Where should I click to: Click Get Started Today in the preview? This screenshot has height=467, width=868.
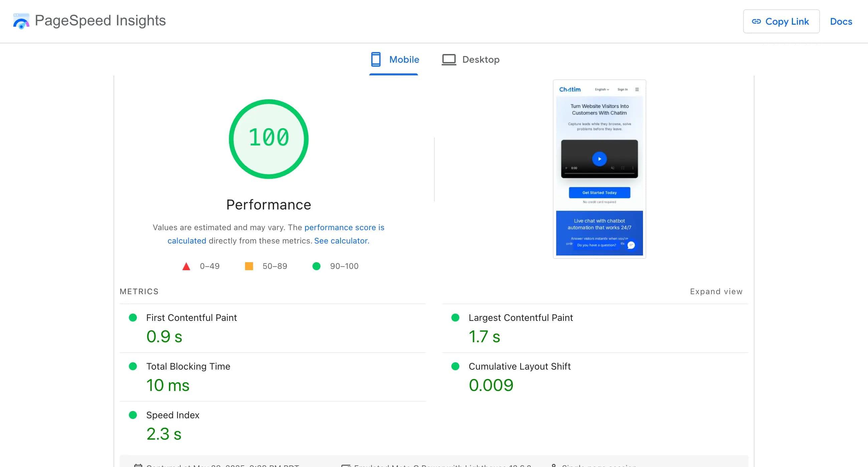[599, 192]
